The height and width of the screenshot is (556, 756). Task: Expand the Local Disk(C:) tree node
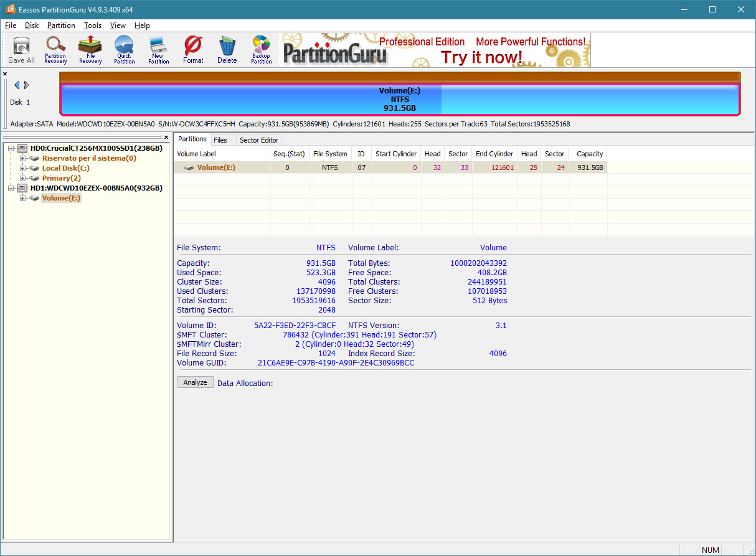coord(22,168)
